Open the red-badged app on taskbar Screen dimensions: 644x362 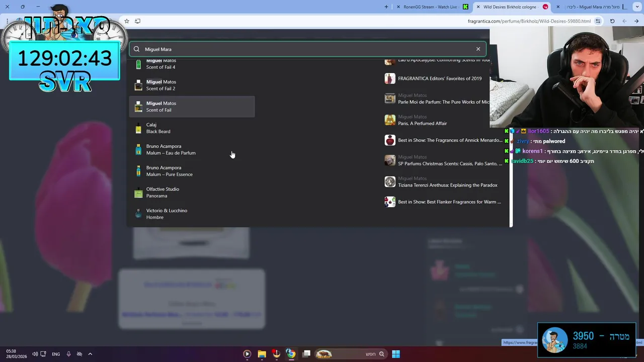[276, 354]
